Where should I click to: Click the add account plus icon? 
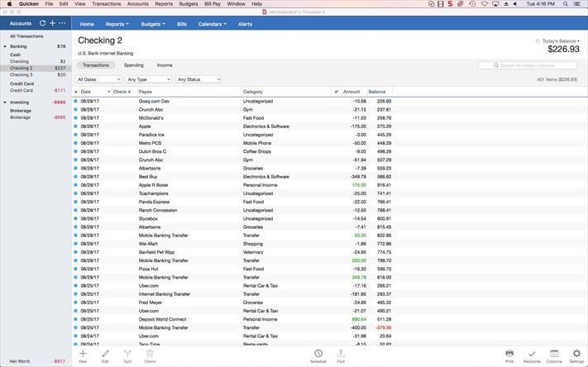tap(52, 23)
